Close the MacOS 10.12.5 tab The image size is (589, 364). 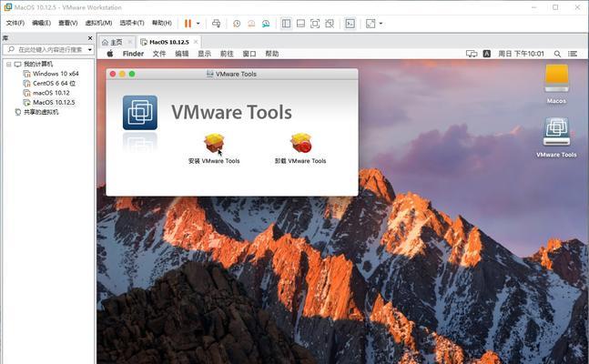pos(196,42)
